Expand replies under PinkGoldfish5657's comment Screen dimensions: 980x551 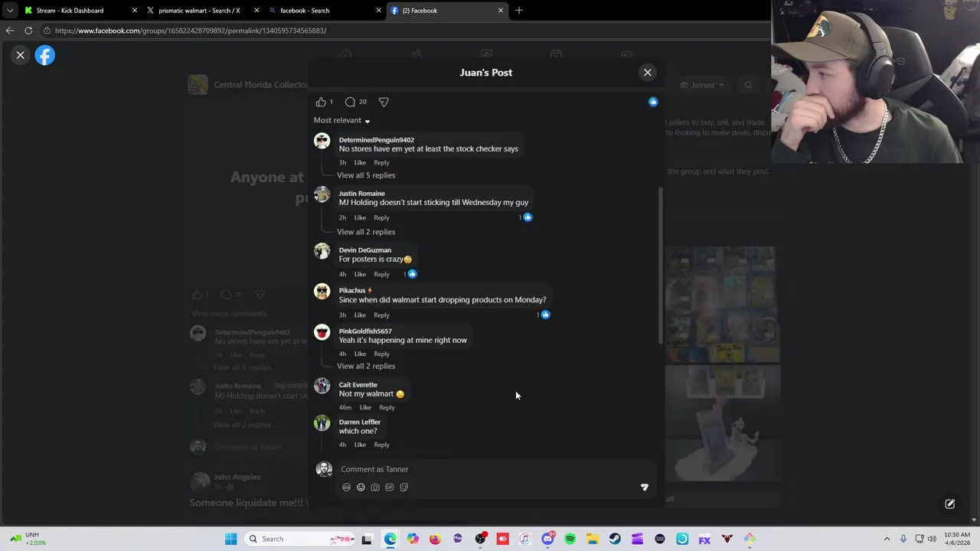pos(366,366)
